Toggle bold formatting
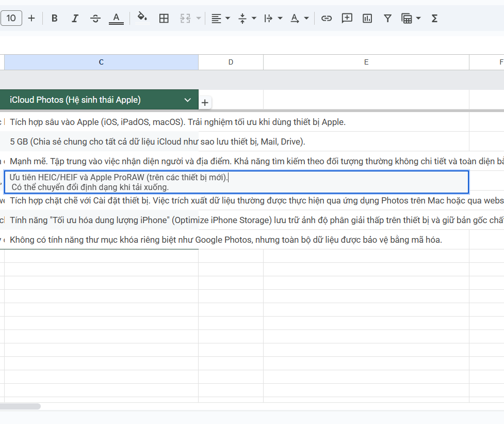The image size is (504, 424). 55,19
